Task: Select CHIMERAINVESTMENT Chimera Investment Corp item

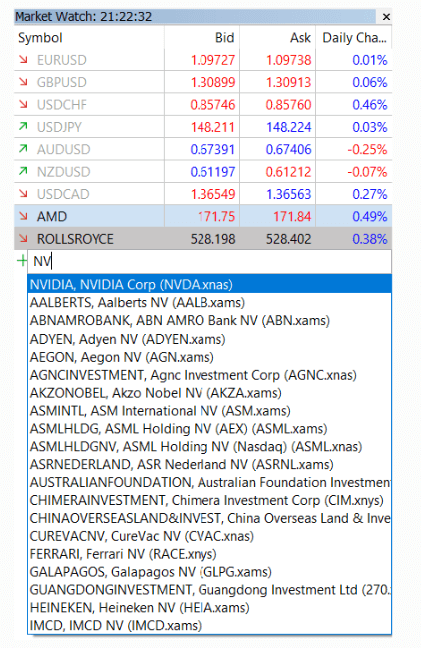Action: [209, 500]
